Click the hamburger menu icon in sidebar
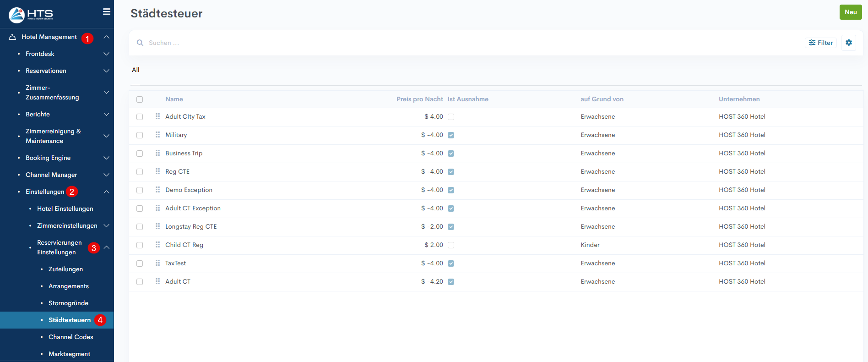 (x=106, y=12)
